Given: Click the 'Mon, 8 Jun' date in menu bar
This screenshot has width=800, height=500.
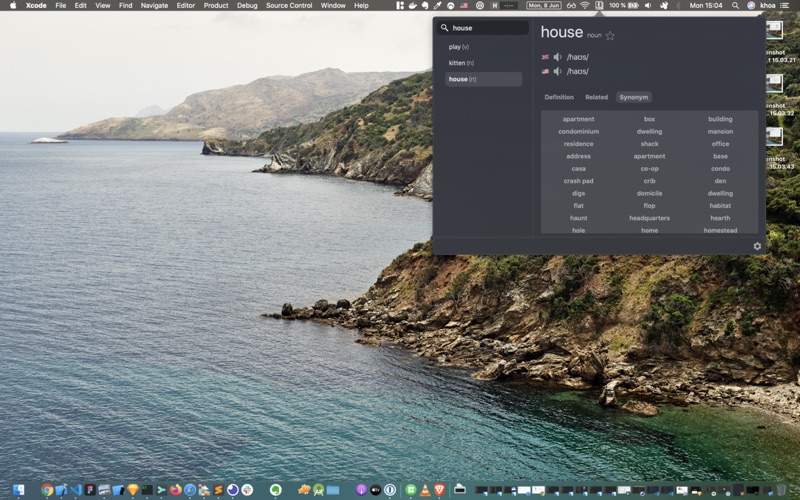Looking at the screenshot, I should click(x=544, y=6).
